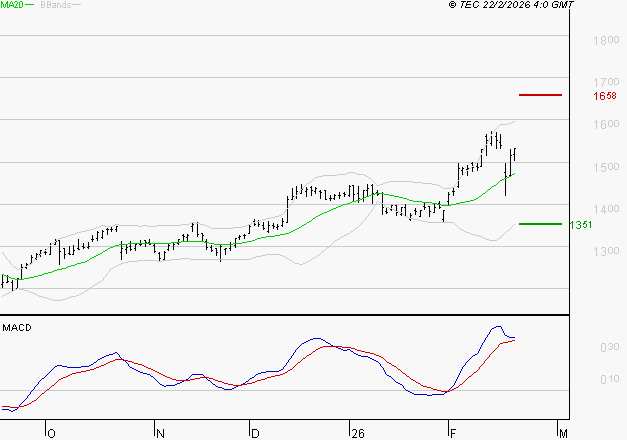The height and width of the screenshot is (440, 627).
Task: Click the red 1658 resistance value
Action: point(605,96)
